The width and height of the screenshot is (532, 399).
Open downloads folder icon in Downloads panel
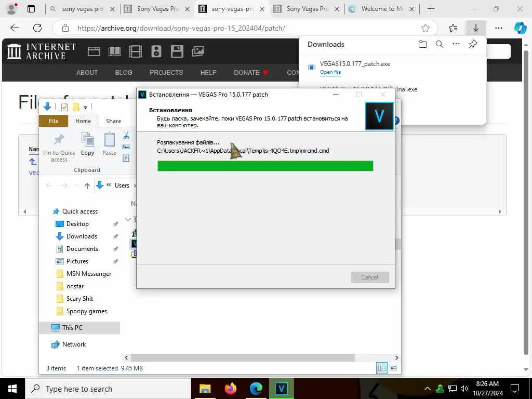pyautogui.click(x=423, y=44)
